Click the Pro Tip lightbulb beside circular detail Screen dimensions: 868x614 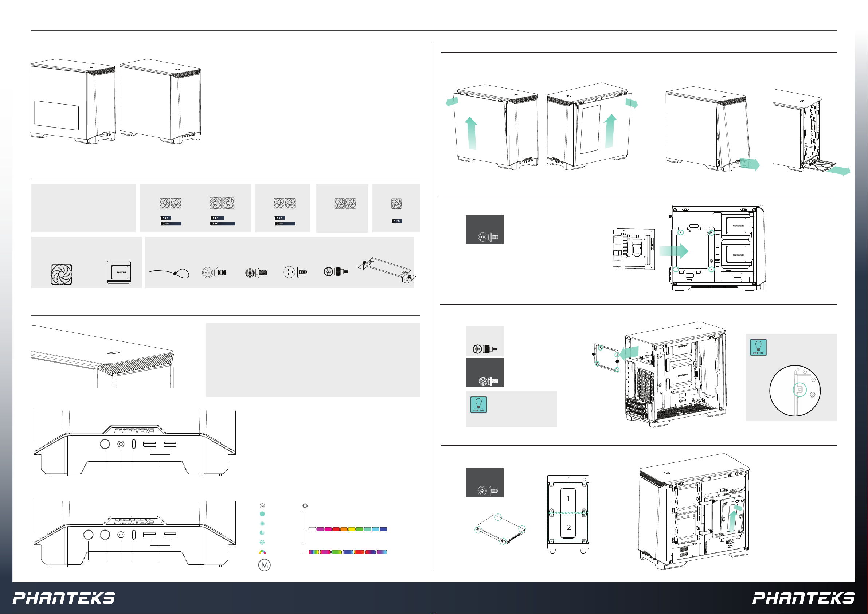[758, 348]
